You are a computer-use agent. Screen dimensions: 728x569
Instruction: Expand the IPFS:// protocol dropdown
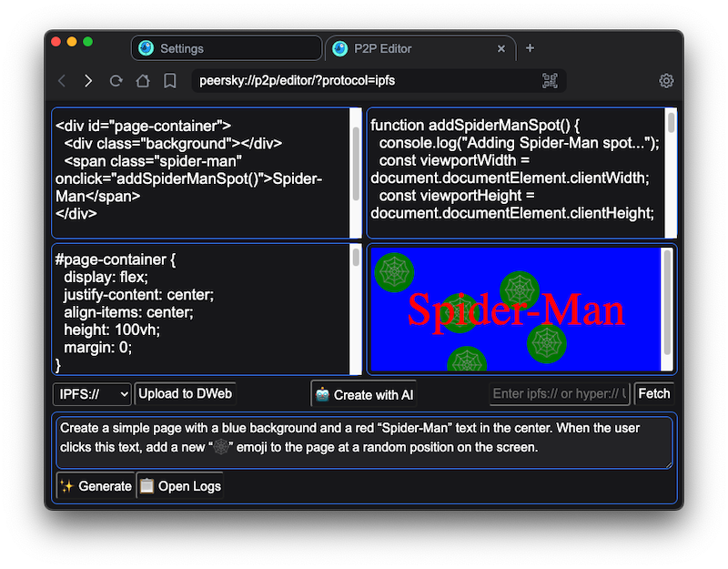[93, 394]
